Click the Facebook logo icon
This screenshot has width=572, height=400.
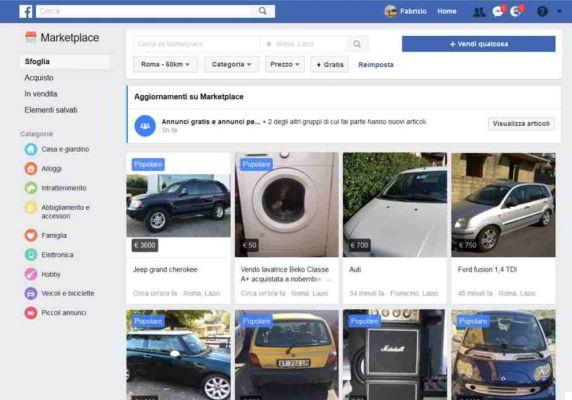(x=26, y=11)
